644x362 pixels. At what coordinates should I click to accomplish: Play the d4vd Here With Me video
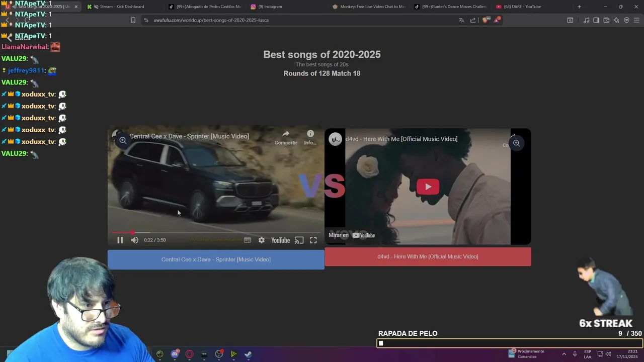coord(428,187)
